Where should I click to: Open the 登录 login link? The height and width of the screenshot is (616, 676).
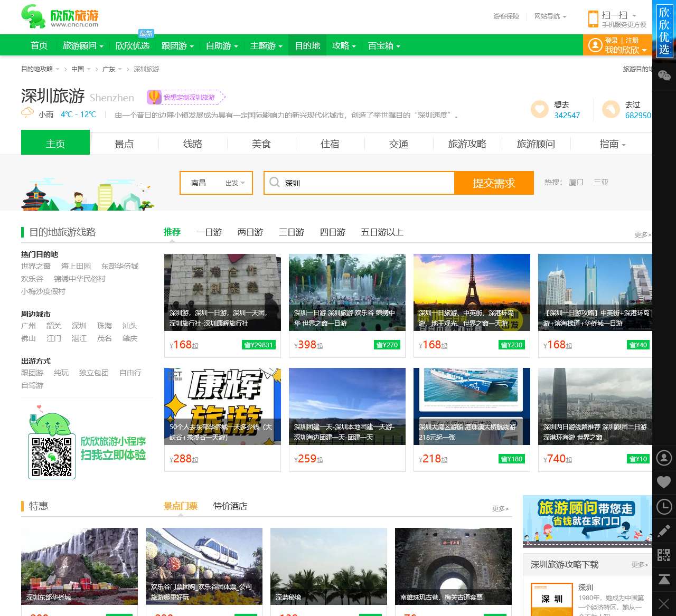[x=612, y=40]
